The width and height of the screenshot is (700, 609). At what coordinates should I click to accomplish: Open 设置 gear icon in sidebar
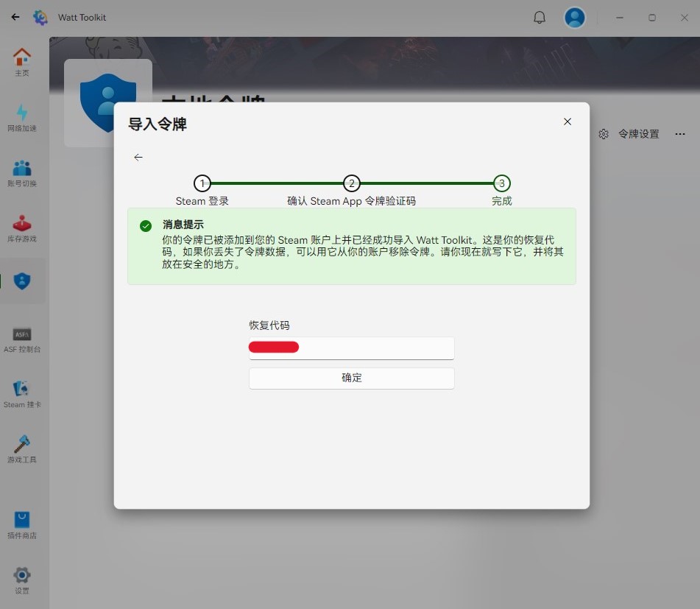click(22, 575)
